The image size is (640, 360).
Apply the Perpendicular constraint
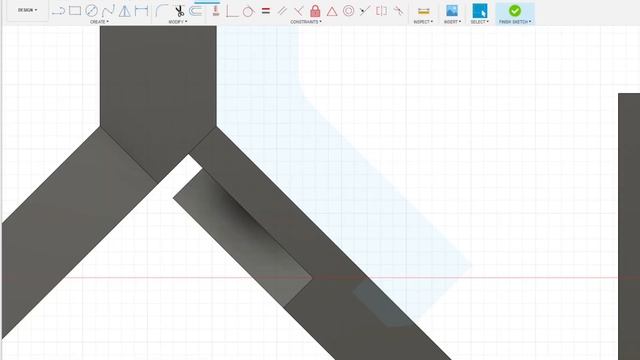click(x=298, y=11)
